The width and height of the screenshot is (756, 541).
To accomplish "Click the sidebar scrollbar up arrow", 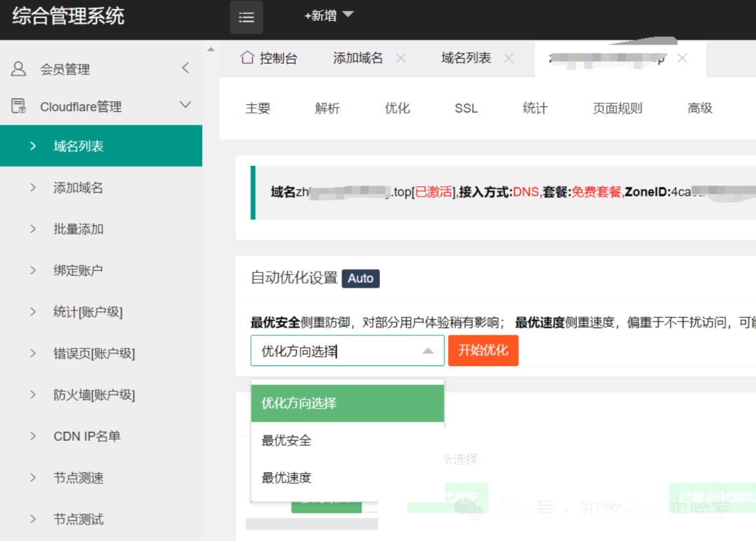I will 211,49.
